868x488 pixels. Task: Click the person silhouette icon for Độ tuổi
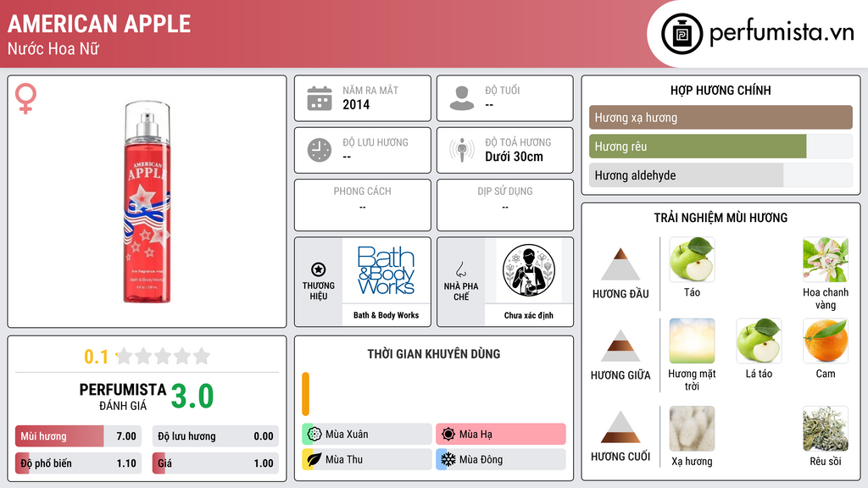point(462,98)
